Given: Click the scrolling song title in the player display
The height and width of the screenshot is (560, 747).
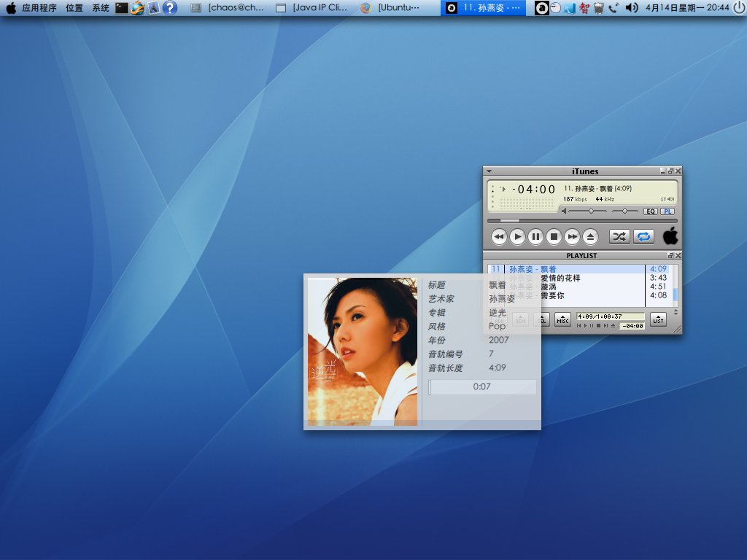Looking at the screenshot, I should [598, 189].
